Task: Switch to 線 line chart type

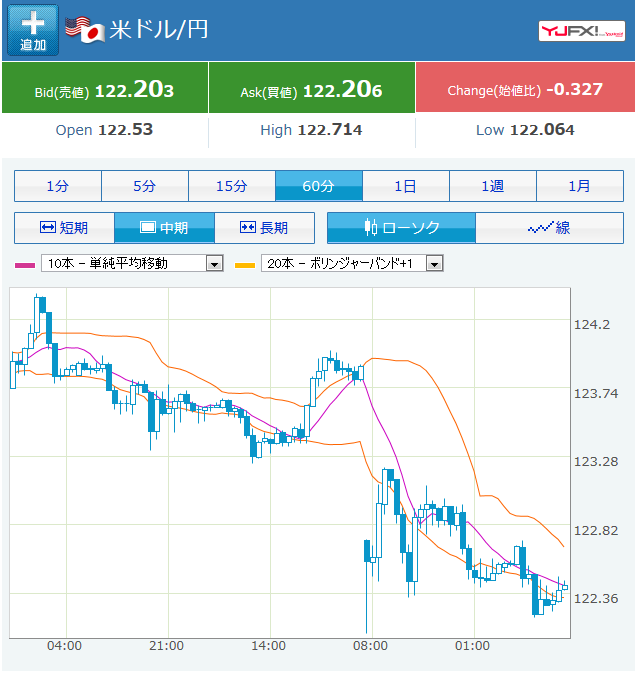Action: pos(549,228)
